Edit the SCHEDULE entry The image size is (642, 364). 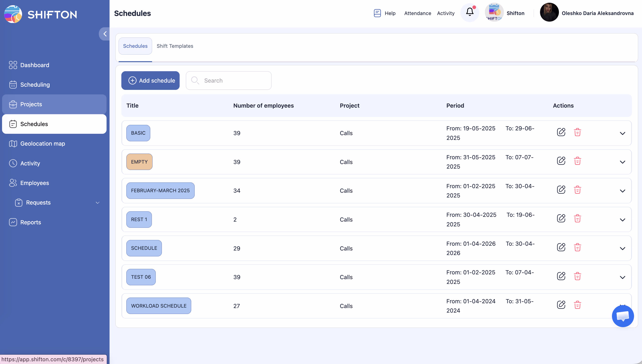[x=561, y=247]
